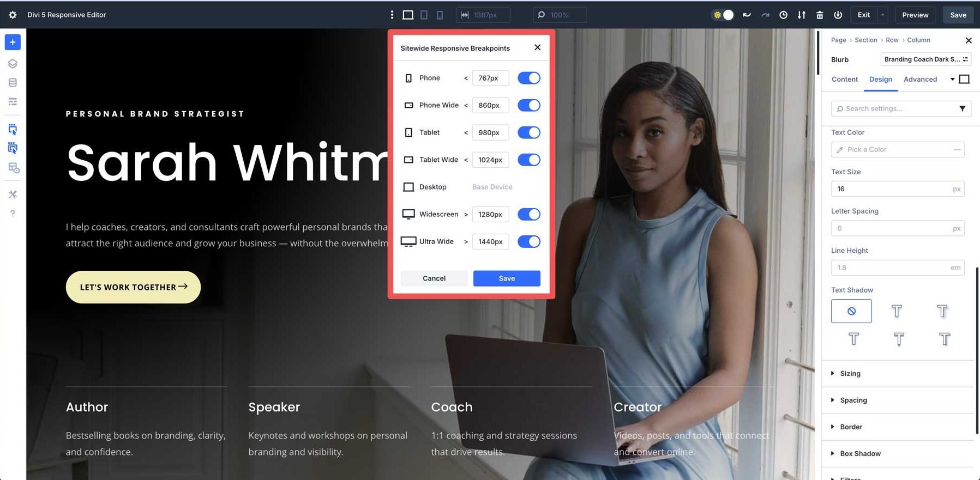Click the Preview button in top bar
Image resolution: width=980 pixels, height=480 pixels.
[x=915, y=15]
